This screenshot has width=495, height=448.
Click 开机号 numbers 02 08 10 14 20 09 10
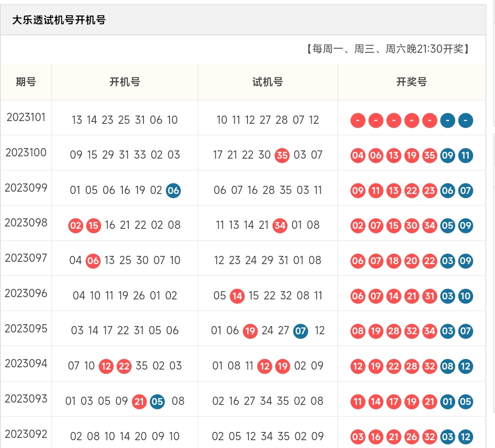(x=125, y=437)
